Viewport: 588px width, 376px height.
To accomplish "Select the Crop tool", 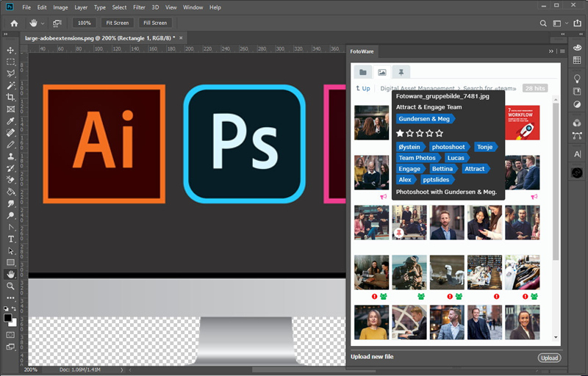I will 10,98.
